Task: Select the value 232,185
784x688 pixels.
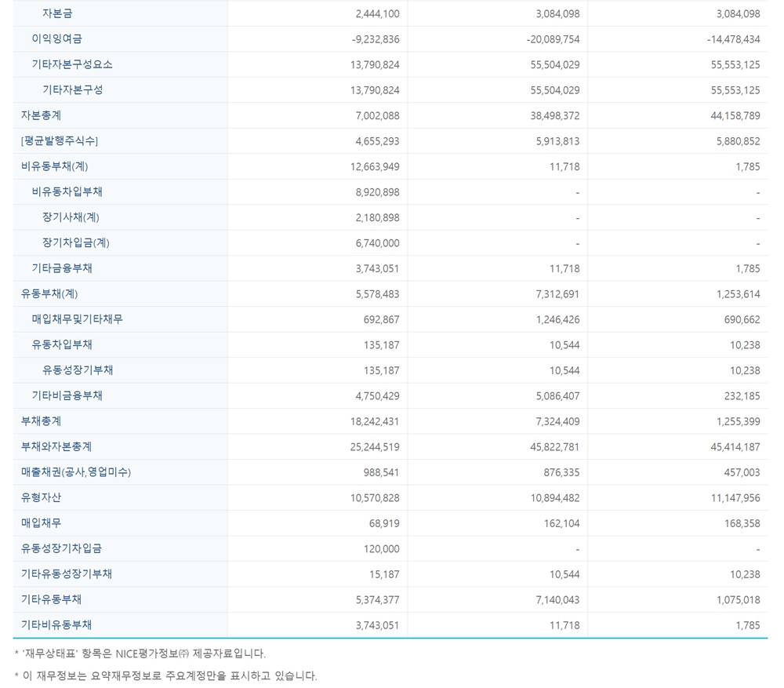Action: tap(742, 396)
